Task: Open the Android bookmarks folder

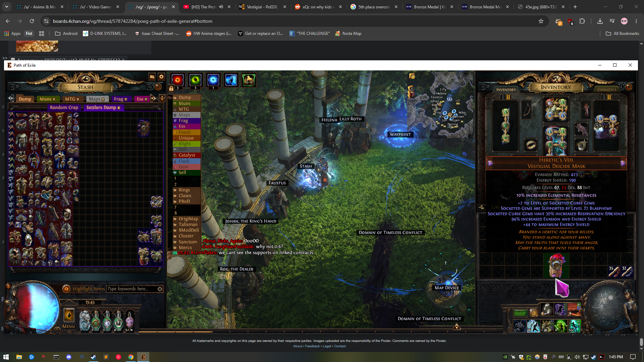Action: click(66, 34)
